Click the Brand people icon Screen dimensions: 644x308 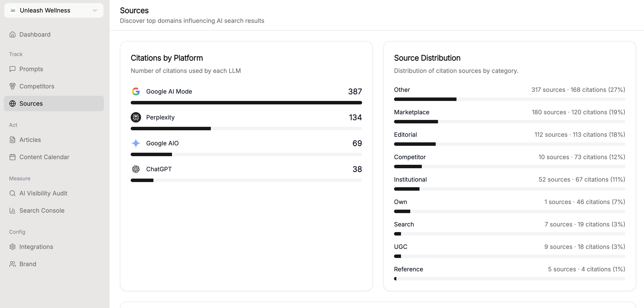click(x=12, y=264)
